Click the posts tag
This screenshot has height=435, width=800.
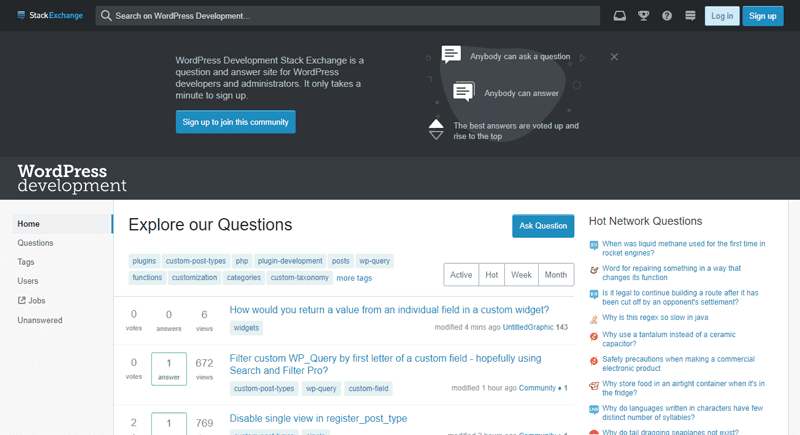tap(340, 261)
